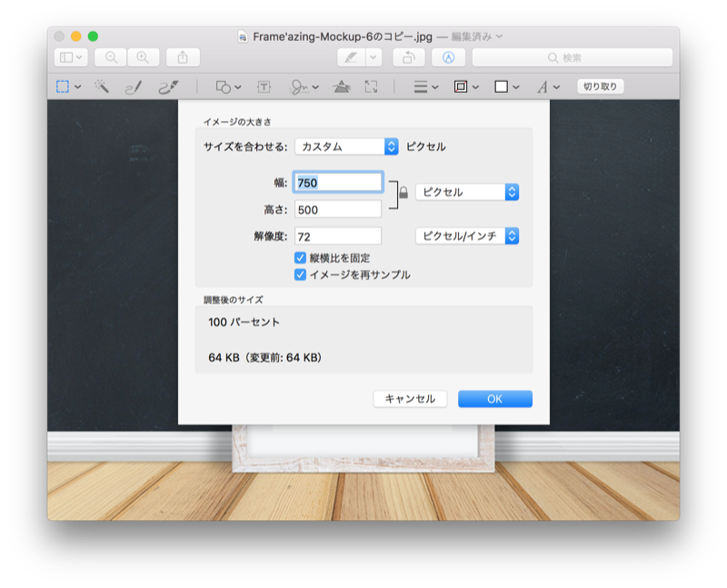Open the line style menu
The width and height of the screenshot is (727, 588).
[x=425, y=86]
